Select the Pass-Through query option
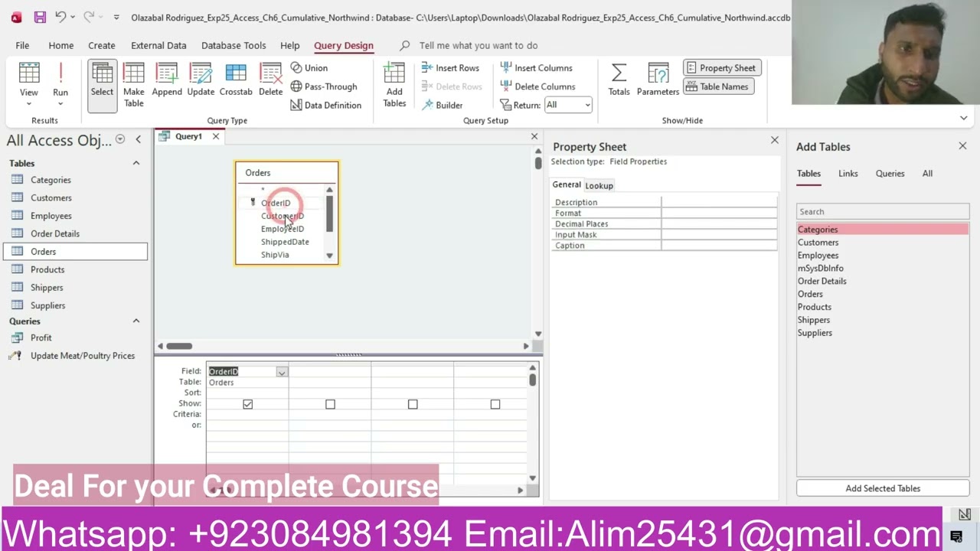 (323, 86)
